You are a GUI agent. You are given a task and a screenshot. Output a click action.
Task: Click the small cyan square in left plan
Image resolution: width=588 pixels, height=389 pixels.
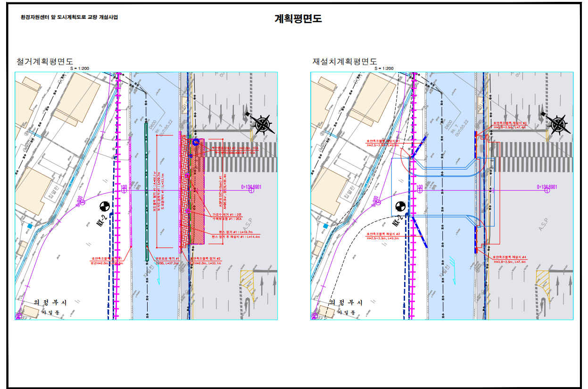[30, 227]
